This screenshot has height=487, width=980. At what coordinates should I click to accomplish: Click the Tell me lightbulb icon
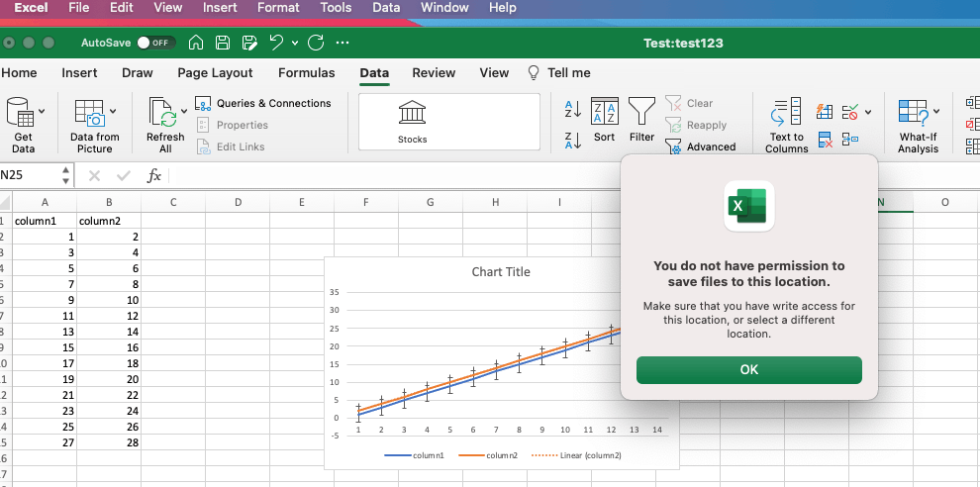[534, 73]
